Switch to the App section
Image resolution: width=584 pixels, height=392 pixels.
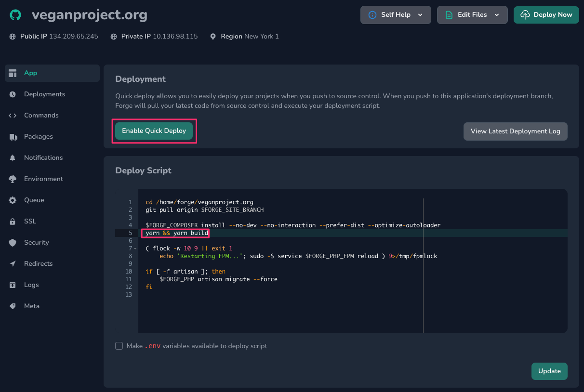pos(30,73)
